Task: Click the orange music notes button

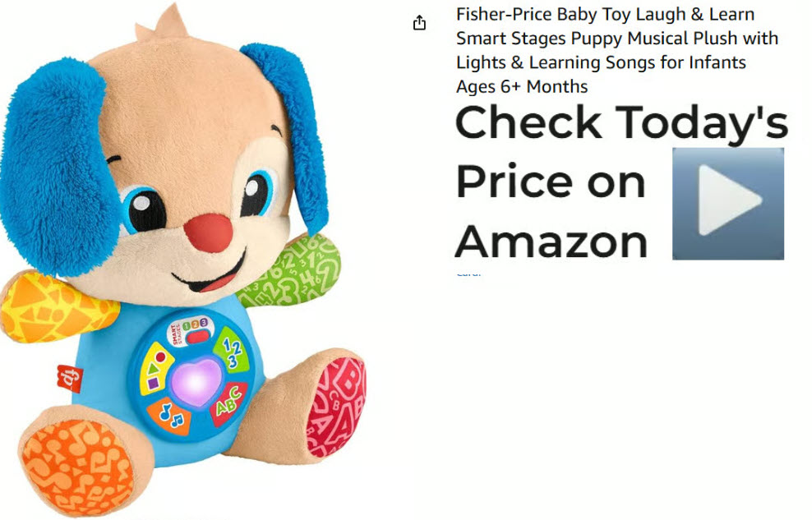Action: 170,416
